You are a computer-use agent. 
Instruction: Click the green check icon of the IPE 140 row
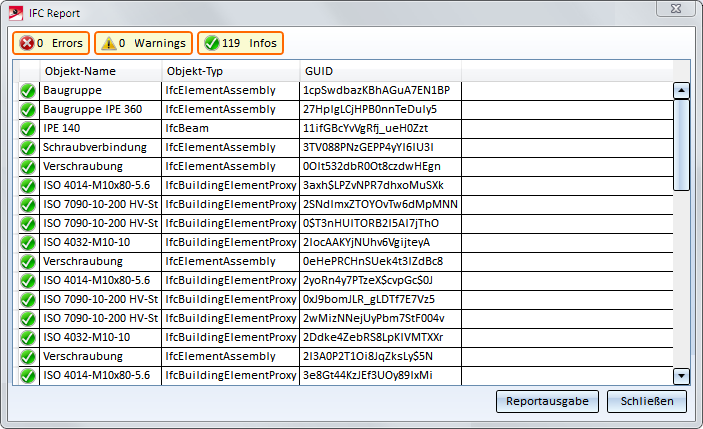coord(28,129)
